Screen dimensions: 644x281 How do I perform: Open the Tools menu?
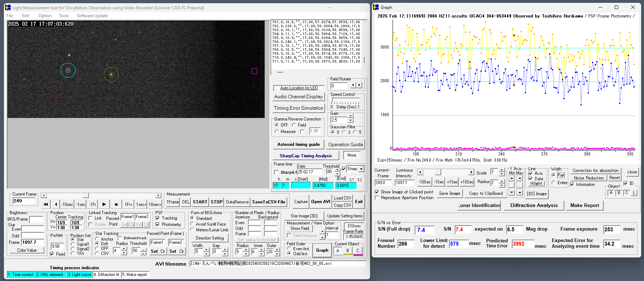[64, 16]
